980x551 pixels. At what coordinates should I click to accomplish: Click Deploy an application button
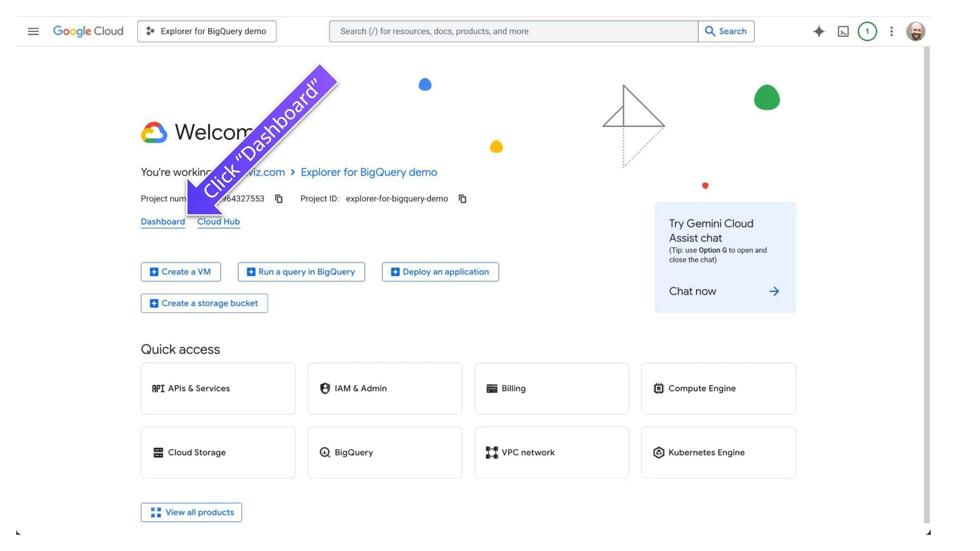[440, 272]
